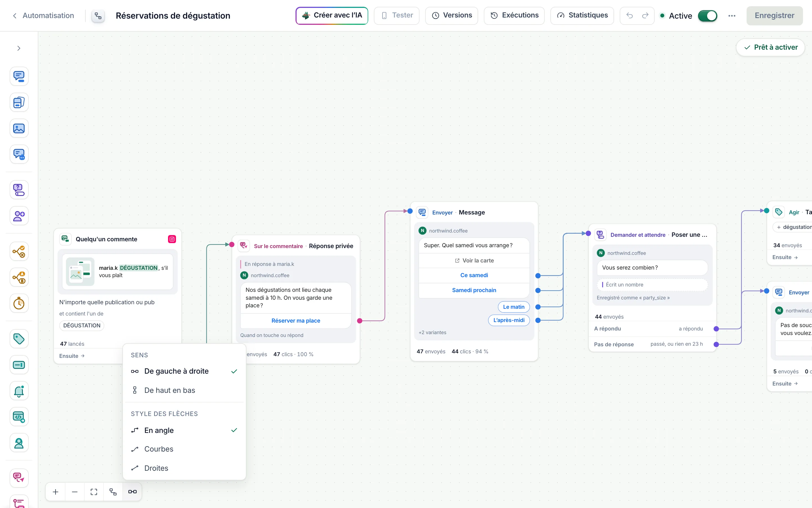
Task: Select the L'après-midi quick reply
Action: (509, 320)
